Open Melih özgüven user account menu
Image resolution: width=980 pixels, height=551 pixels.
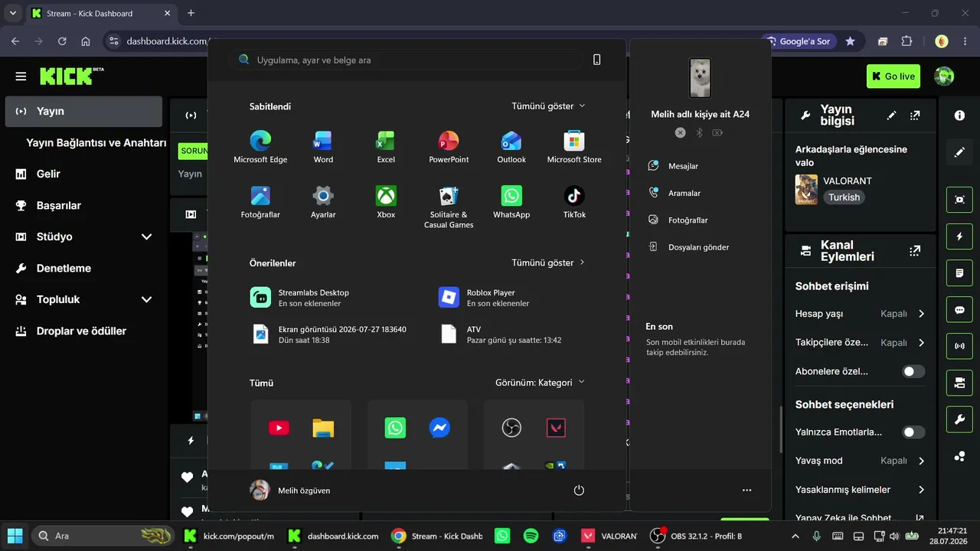[x=290, y=491]
